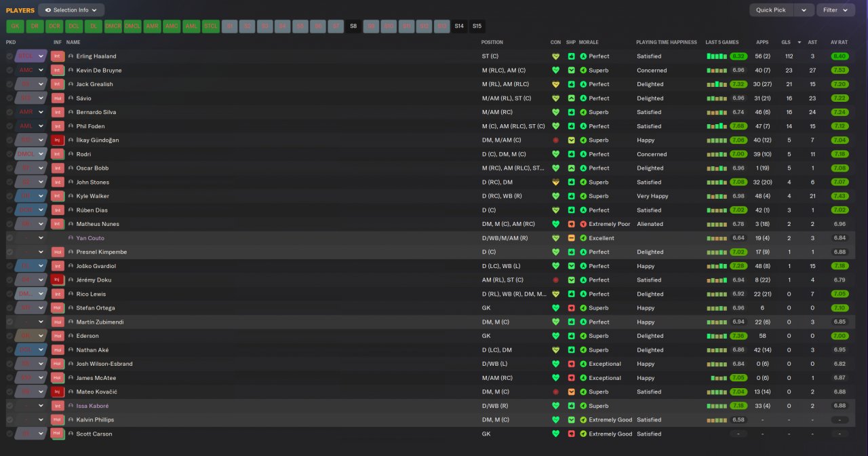
Task: Click Jack Grealish's Perfect morale arrow icon
Action: point(583,84)
